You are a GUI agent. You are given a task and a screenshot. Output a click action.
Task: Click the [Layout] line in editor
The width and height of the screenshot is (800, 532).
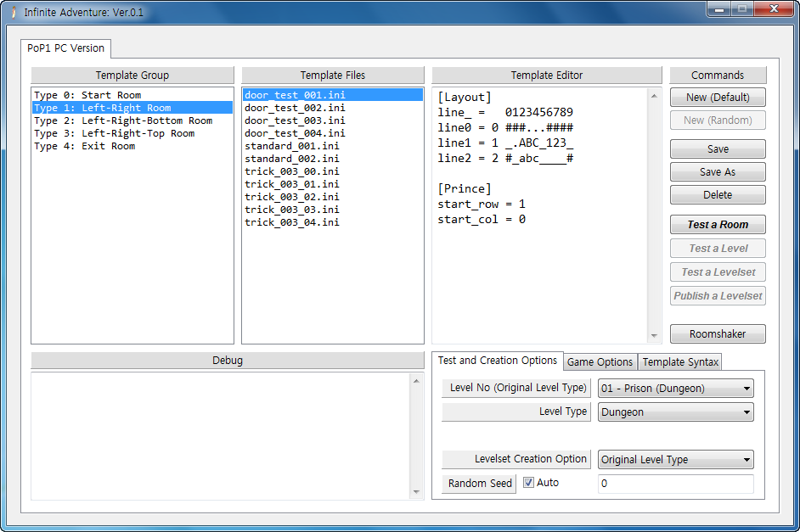(465, 98)
